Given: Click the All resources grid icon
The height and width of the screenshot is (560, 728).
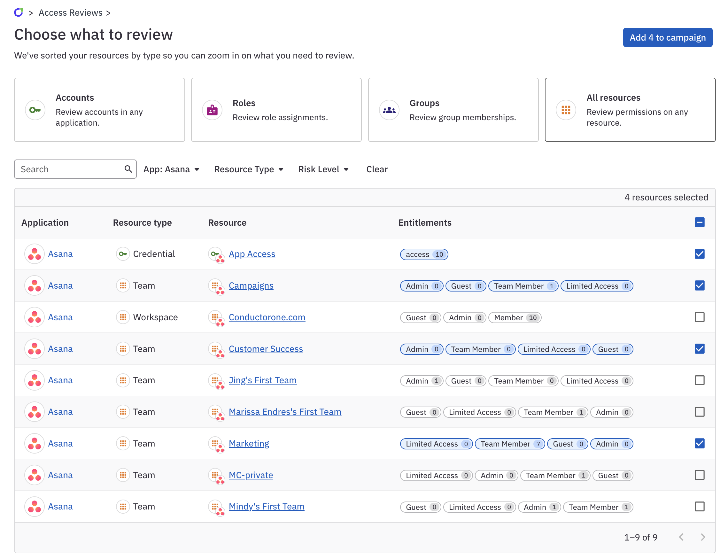Looking at the screenshot, I should (x=566, y=110).
